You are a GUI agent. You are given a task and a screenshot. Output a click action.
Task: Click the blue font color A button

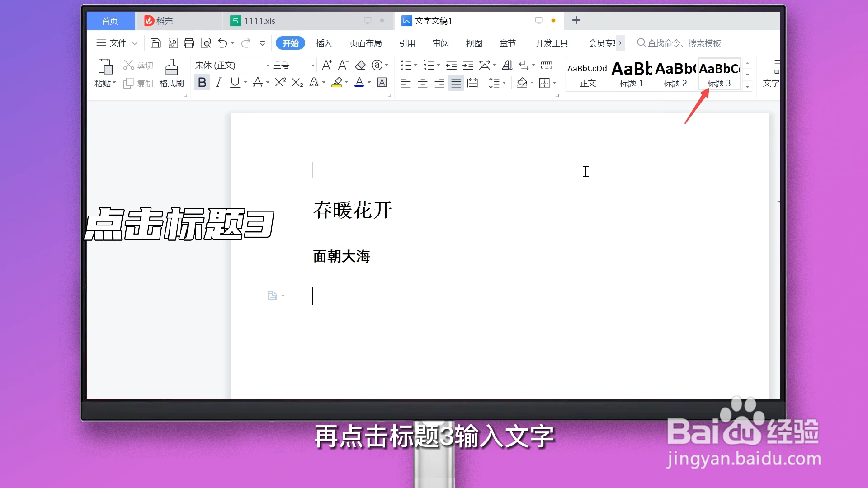click(x=359, y=82)
